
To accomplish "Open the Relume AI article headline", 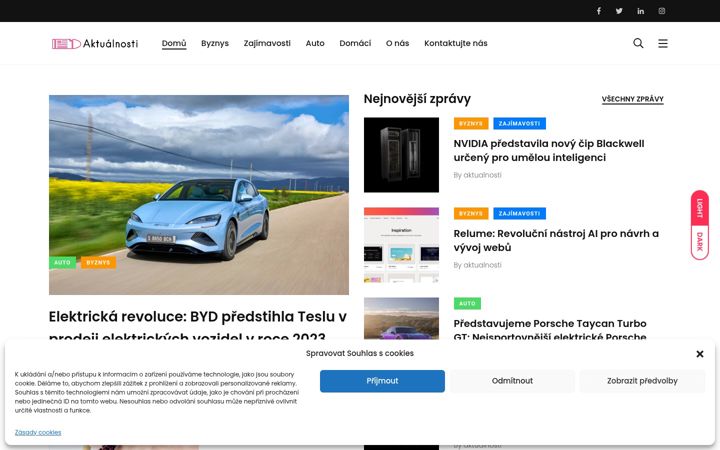I will coord(556,241).
